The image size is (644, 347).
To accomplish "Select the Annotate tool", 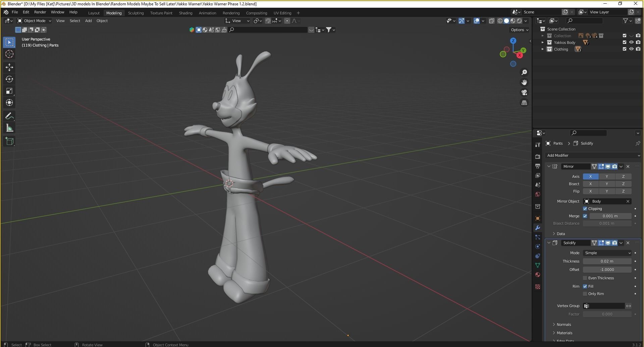I will (x=9, y=116).
